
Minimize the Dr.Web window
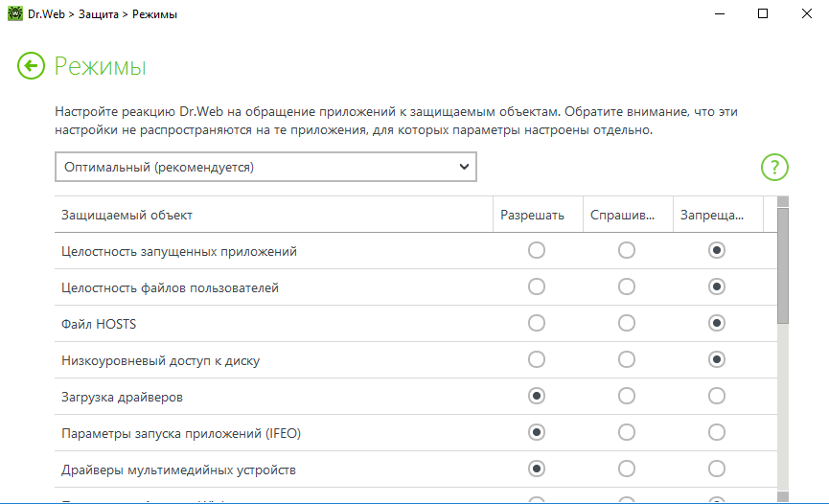pyautogui.click(x=720, y=13)
